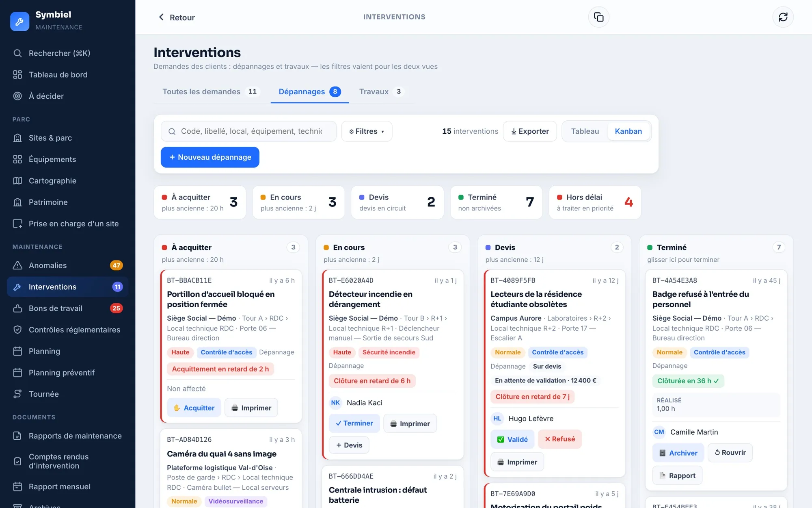Open Sites & parc

tap(67, 138)
